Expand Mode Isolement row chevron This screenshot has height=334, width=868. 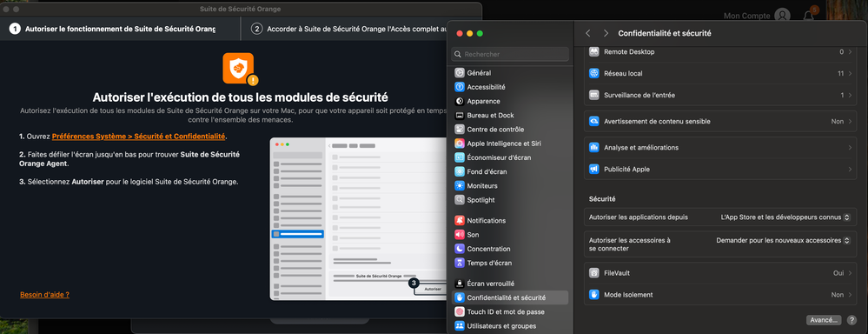pyautogui.click(x=850, y=295)
